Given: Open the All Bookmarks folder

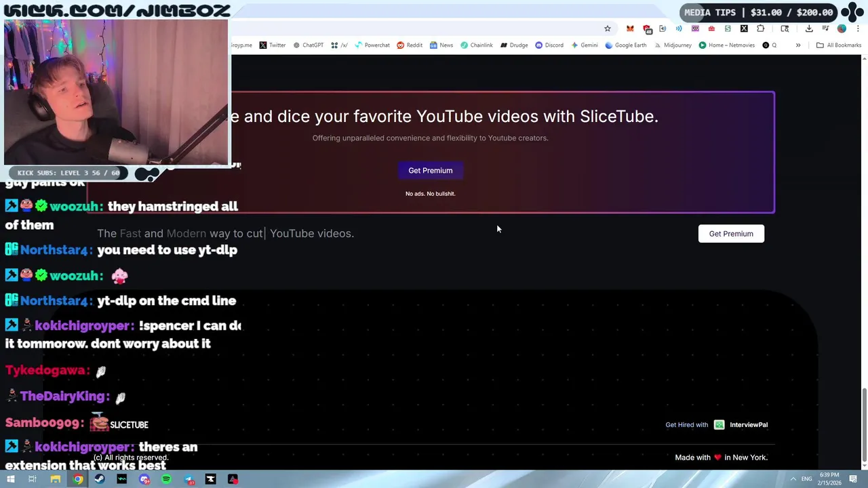Looking at the screenshot, I should pyautogui.click(x=839, y=45).
